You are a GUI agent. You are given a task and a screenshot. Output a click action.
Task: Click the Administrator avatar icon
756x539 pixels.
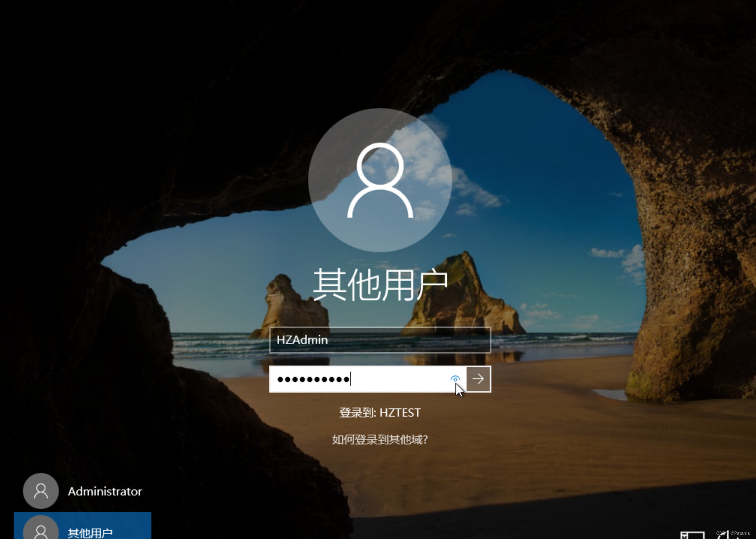click(41, 491)
